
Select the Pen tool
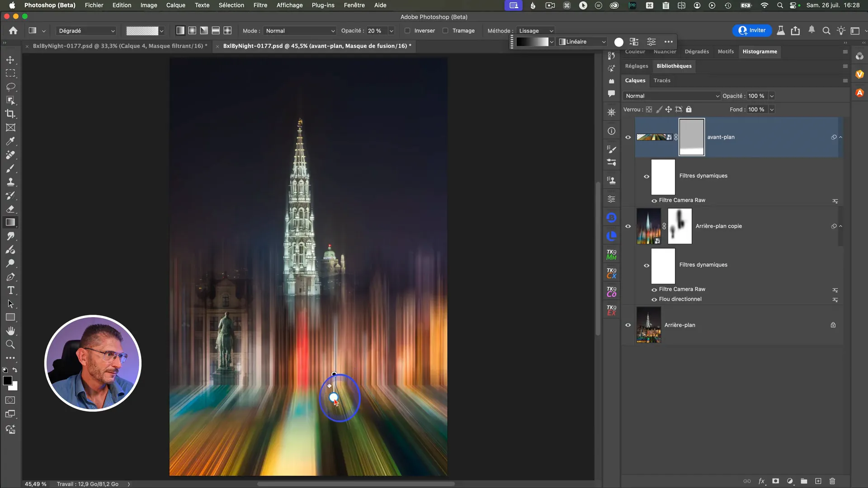[10, 277]
